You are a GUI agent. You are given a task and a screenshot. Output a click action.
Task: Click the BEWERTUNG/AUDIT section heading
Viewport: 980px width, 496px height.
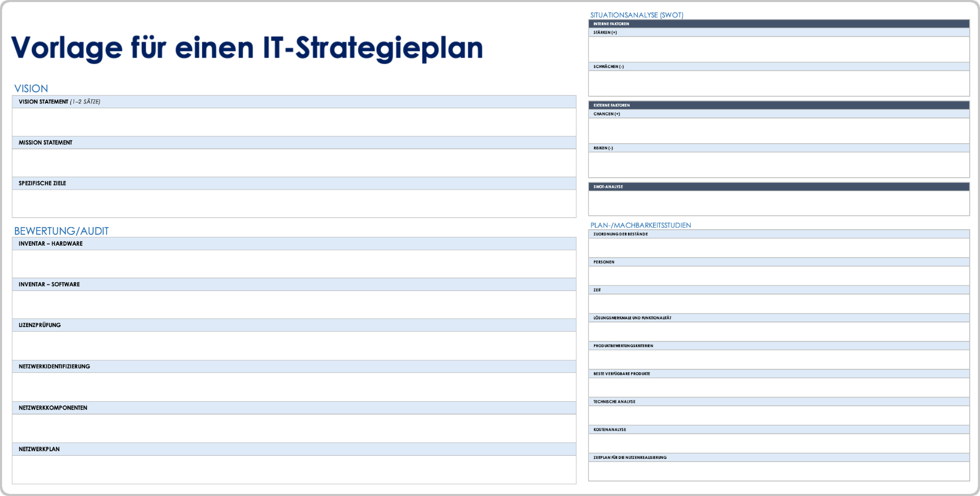(x=61, y=231)
